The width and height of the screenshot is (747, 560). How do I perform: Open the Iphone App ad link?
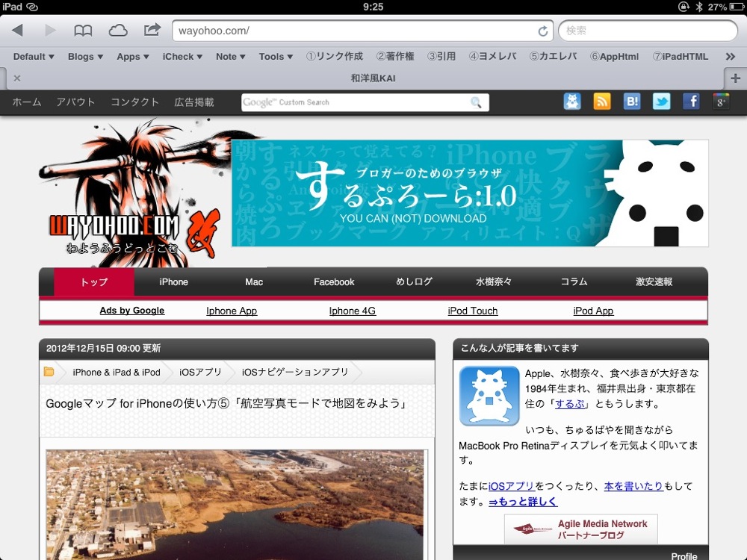tap(232, 311)
